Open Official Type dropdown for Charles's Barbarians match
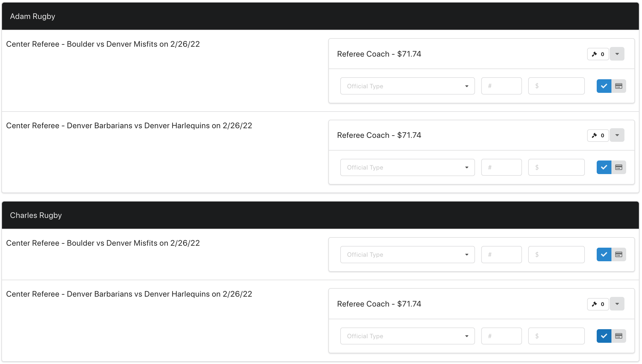The image size is (642, 364). [x=407, y=336]
